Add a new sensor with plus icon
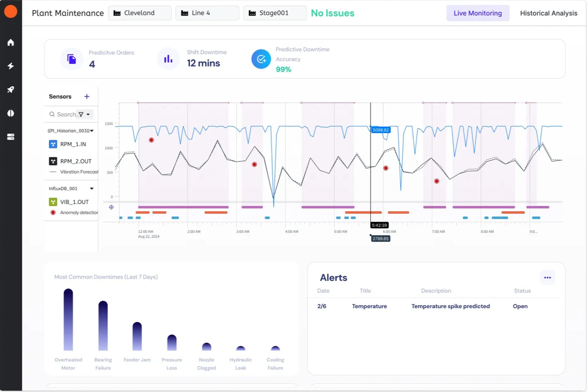Screen dimensions: 587x392 click(87, 96)
